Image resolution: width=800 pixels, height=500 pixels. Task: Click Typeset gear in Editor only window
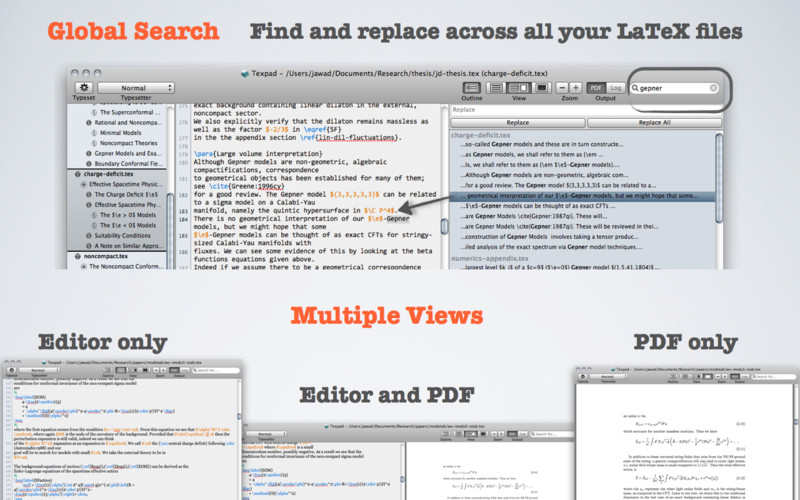[11, 370]
